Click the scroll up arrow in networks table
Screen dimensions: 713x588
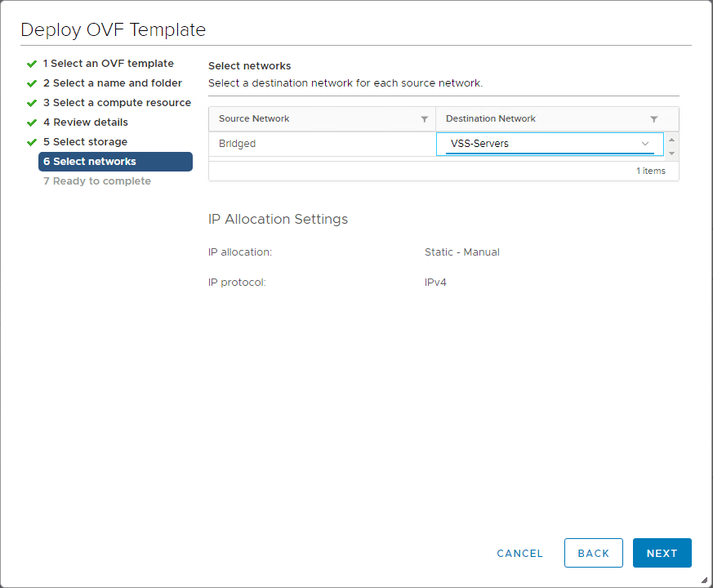[x=672, y=139]
